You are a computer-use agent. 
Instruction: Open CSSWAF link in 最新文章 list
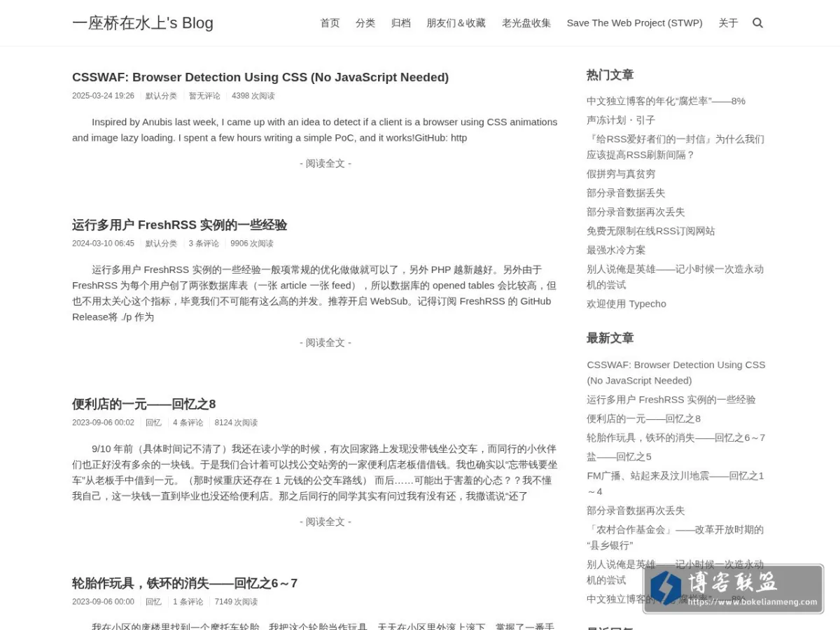coord(676,372)
